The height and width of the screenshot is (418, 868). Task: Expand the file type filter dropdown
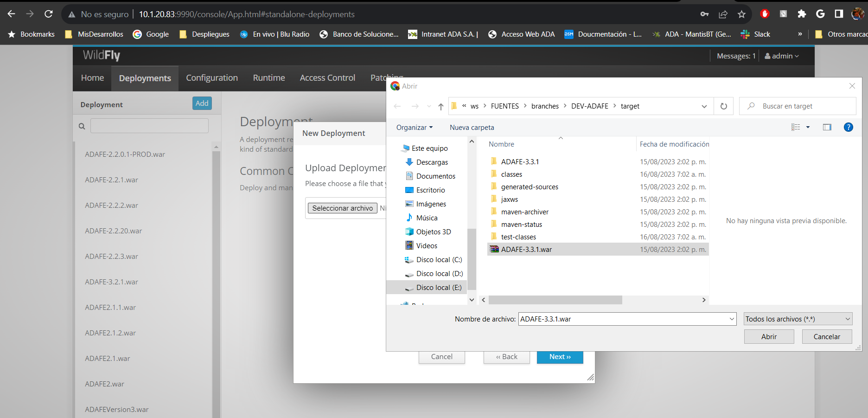[x=798, y=319]
